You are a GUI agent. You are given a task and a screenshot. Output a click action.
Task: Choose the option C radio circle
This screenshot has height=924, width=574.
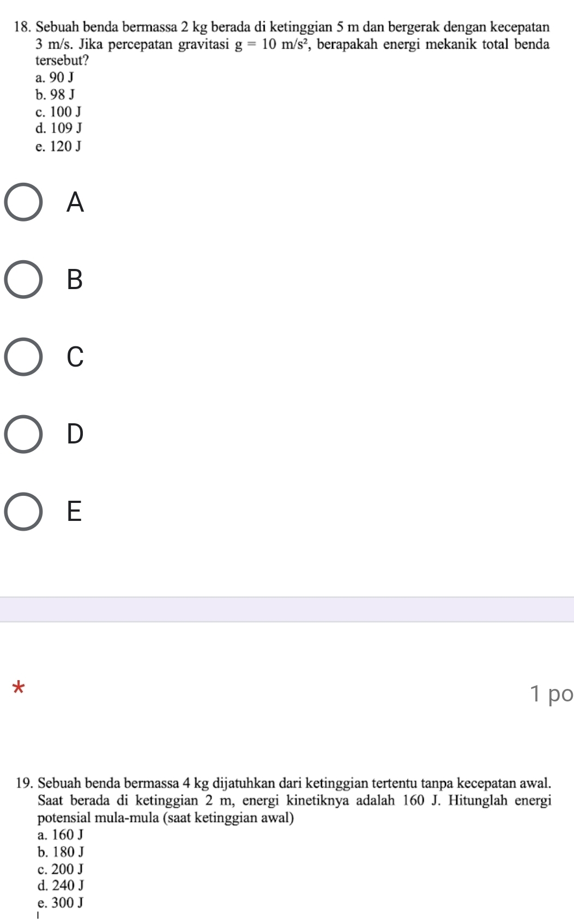pos(23,357)
